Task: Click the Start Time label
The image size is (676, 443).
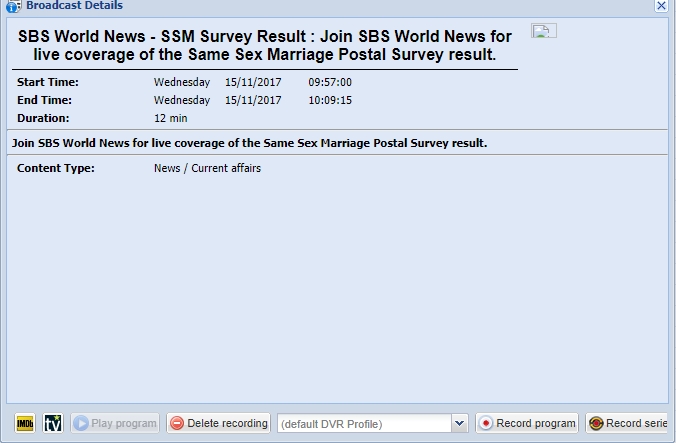Action: pyautogui.click(x=48, y=82)
